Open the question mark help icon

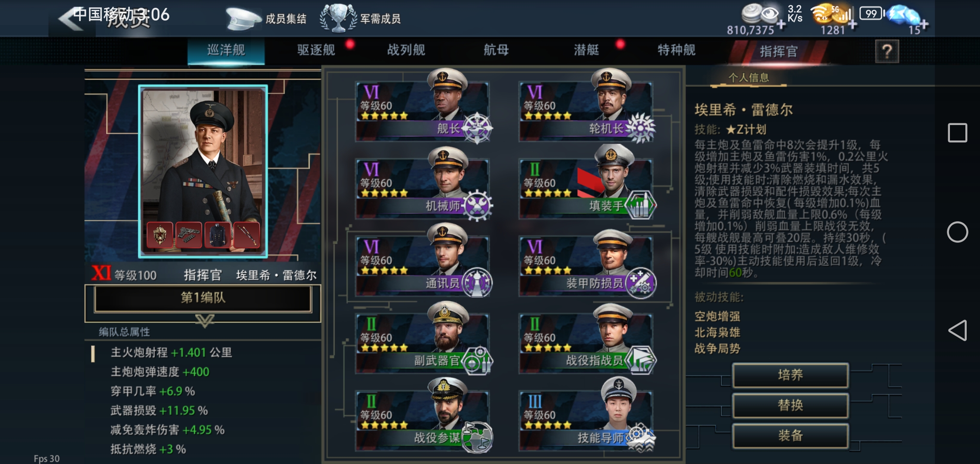coord(887,52)
